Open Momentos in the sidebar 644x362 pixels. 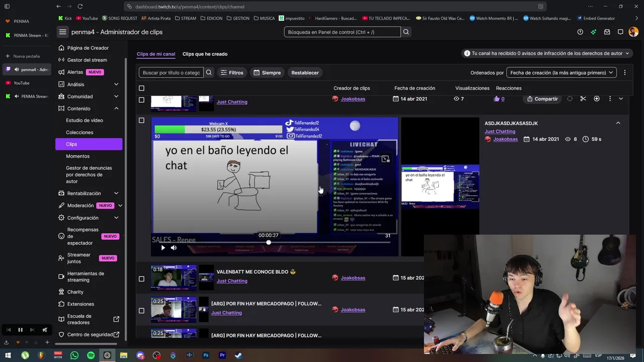point(77,156)
